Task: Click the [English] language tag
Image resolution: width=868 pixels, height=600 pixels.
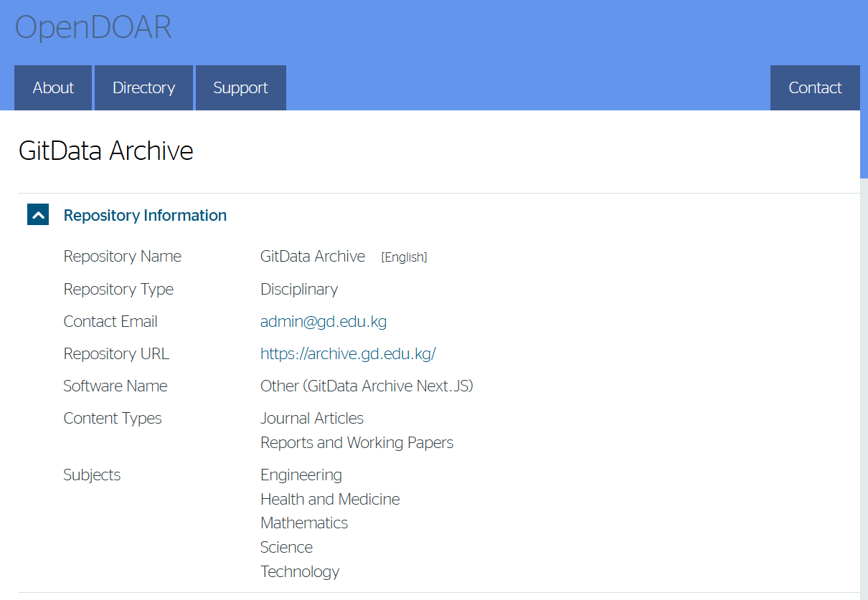Action: click(404, 257)
